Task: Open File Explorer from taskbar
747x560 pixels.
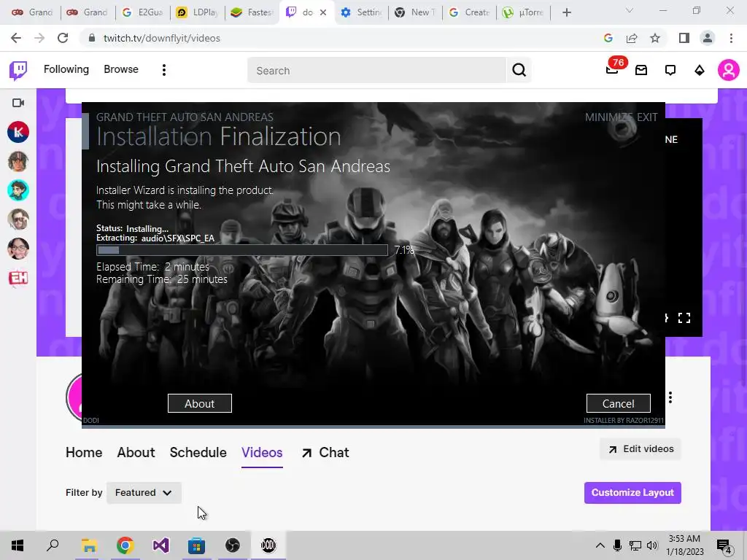Action: point(89,545)
